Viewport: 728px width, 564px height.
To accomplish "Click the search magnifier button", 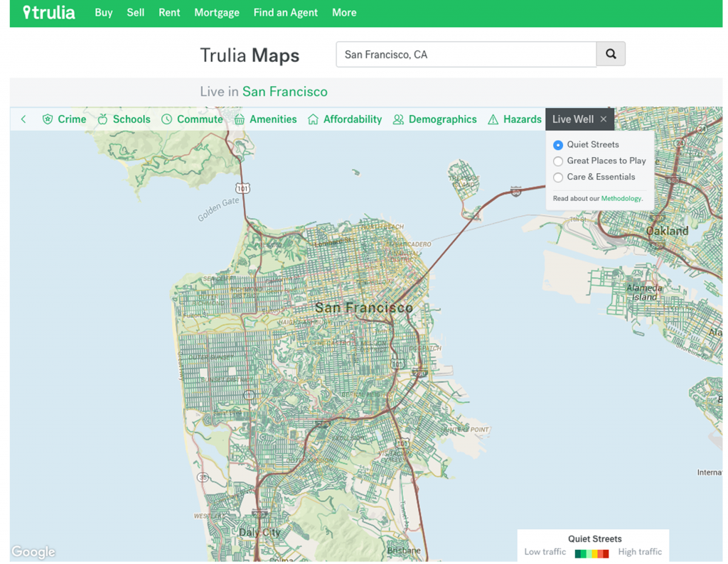I will coord(611,54).
